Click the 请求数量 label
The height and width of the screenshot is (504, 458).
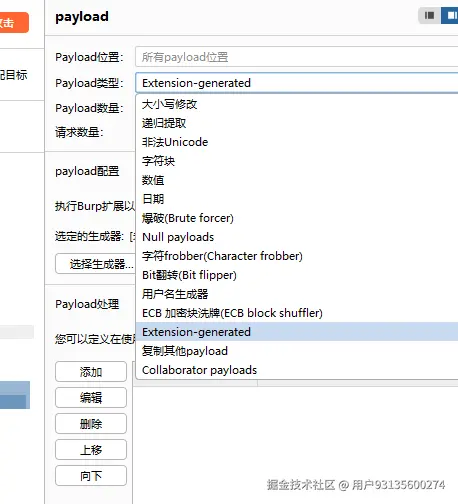79,132
